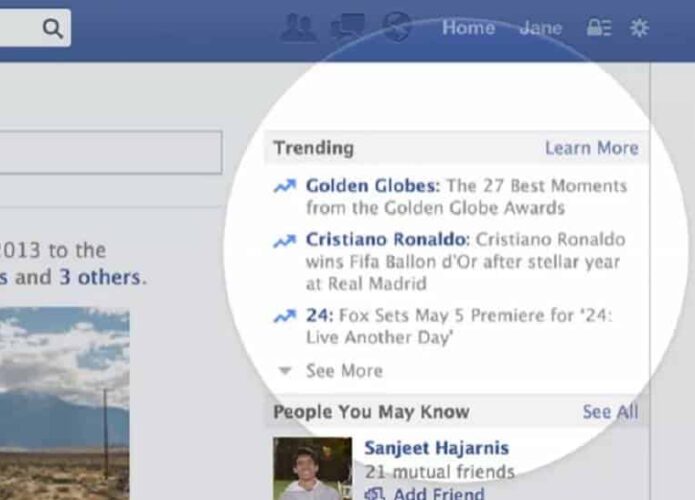Open the 24 trending topic
Viewport: 695px width, 500px height.
point(320,316)
